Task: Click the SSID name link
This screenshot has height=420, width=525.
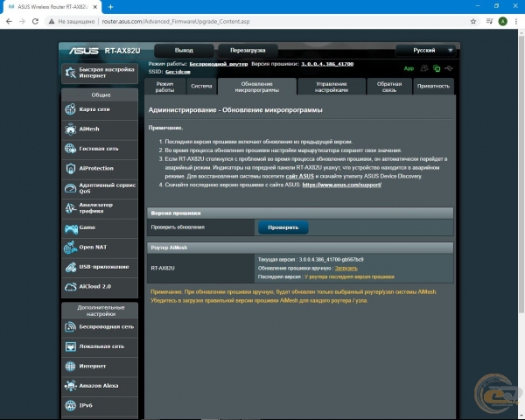Action: coord(178,72)
